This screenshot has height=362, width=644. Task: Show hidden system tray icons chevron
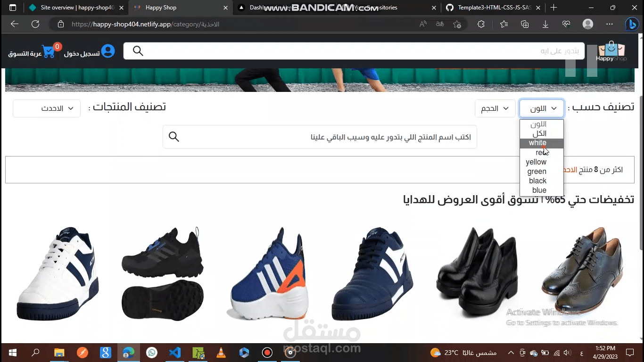[x=511, y=353]
